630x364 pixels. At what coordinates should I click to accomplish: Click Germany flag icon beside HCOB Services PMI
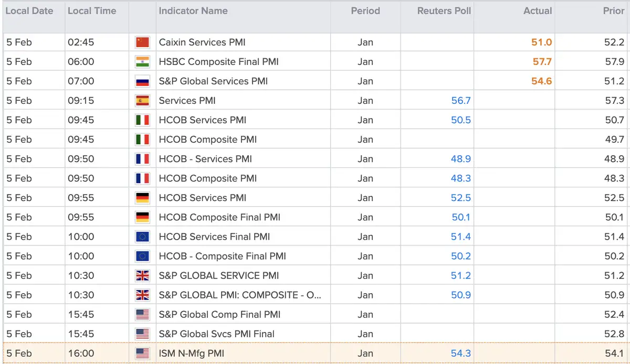click(x=142, y=198)
